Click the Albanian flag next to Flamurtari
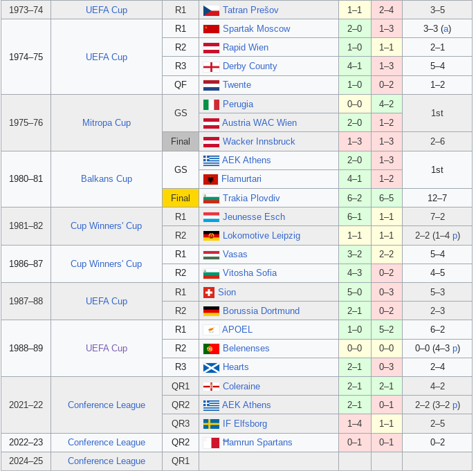Viewport: 476px width, 471px height. tap(210, 180)
